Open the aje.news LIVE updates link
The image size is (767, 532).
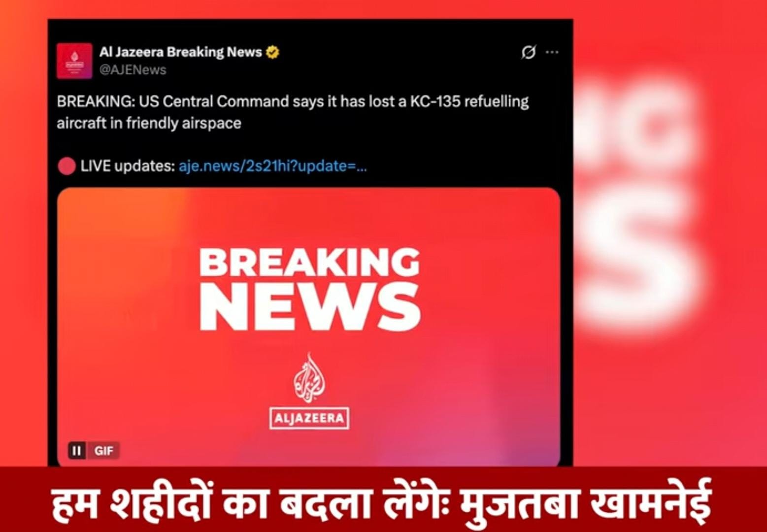(272, 166)
